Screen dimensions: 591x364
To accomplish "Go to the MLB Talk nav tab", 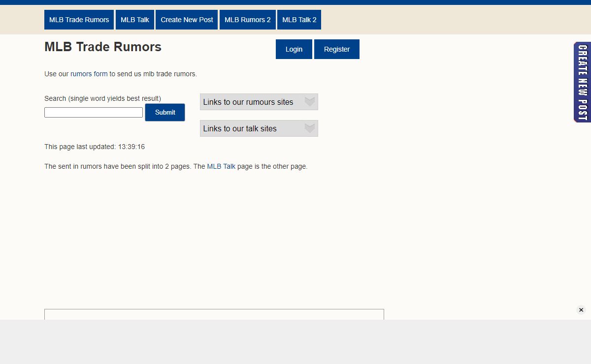I will (x=135, y=20).
